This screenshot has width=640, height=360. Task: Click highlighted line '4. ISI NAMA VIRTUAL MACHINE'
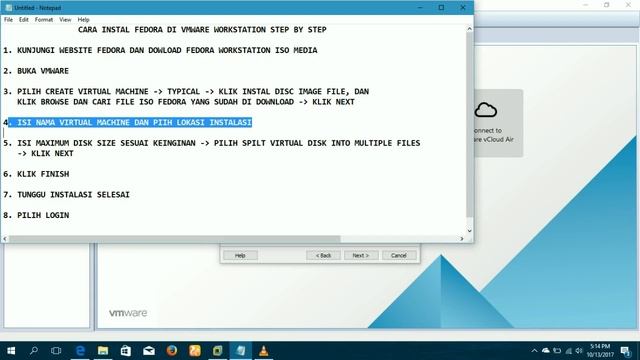pyautogui.click(x=127, y=122)
